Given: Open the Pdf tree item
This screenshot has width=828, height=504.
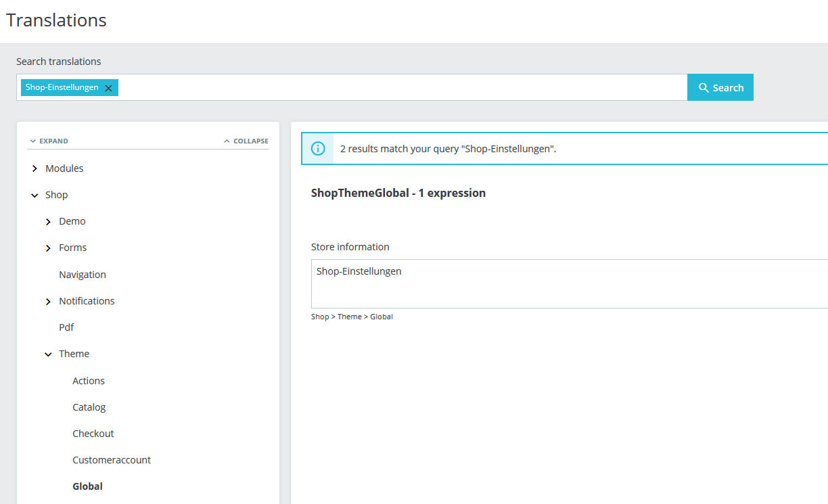Looking at the screenshot, I should (66, 327).
